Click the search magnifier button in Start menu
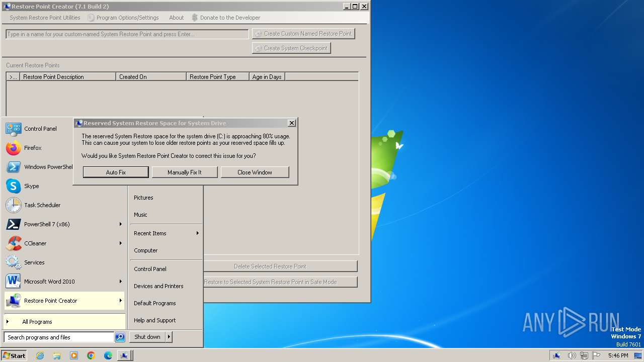Viewport: 644px width, 362px height. (x=120, y=337)
